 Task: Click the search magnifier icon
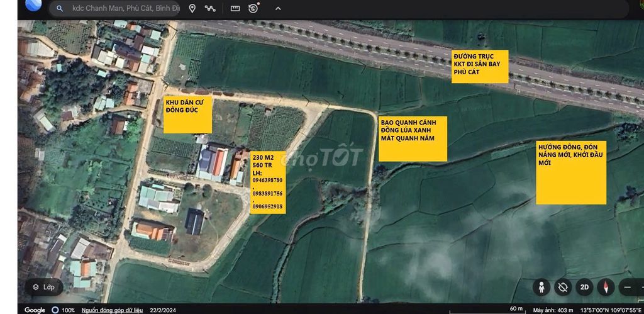(x=60, y=9)
